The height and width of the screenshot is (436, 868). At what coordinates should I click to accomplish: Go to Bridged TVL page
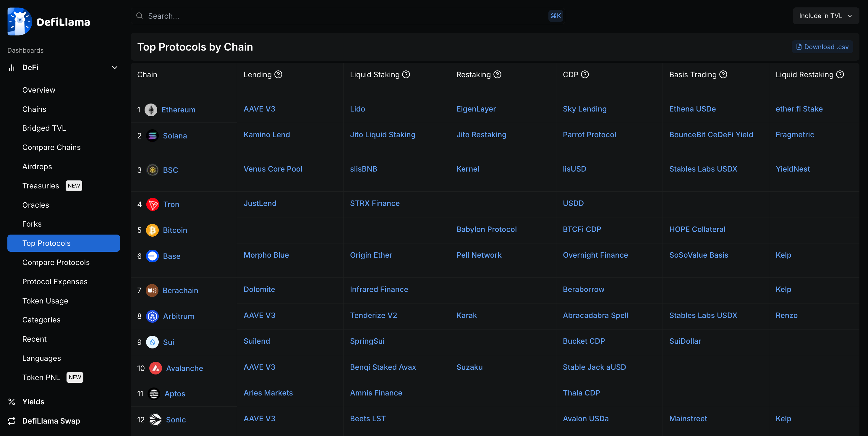coord(44,128)
